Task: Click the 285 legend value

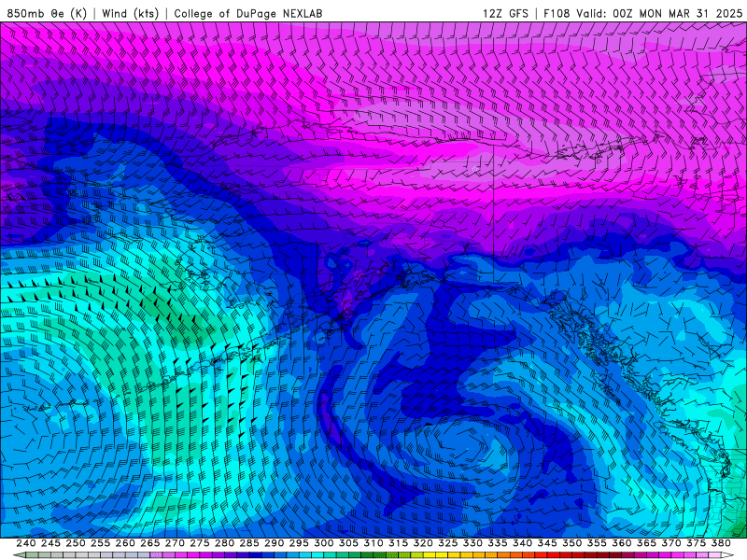Action: (x=249, y=543)
